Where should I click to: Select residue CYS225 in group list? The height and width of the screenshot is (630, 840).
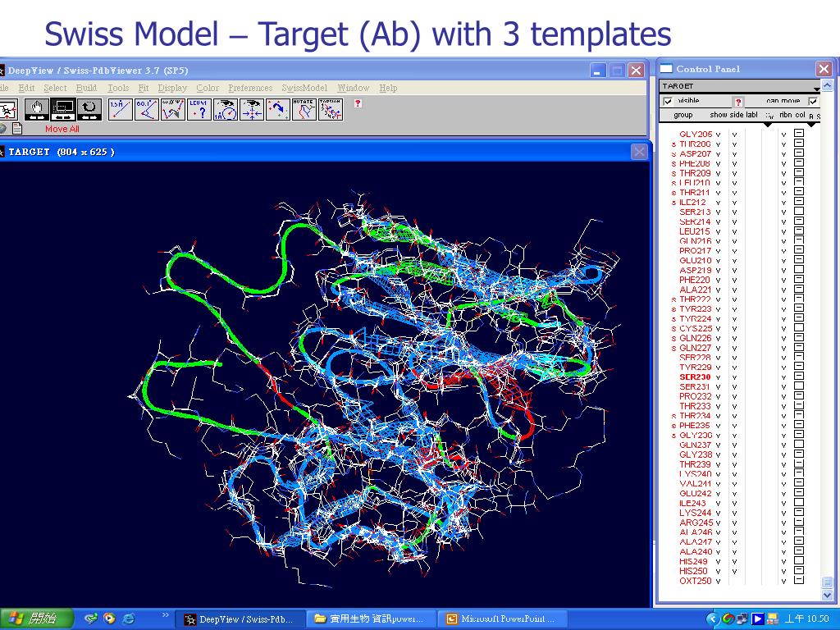[x=696, y=328]
